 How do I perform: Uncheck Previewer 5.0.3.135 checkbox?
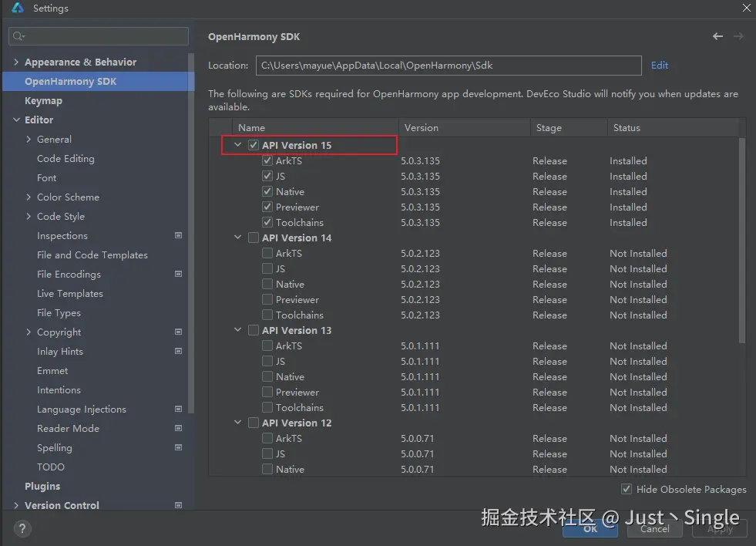pos(267,207)
